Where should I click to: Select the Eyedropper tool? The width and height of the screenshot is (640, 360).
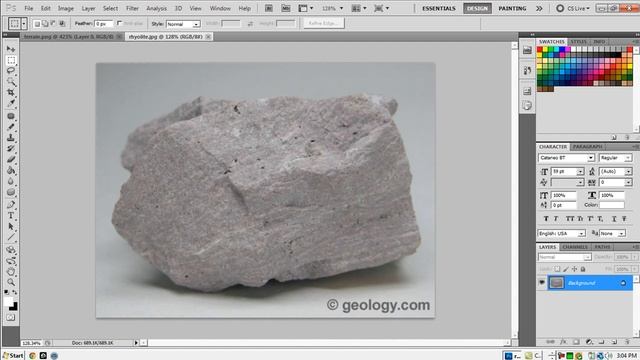pos(11,103)
